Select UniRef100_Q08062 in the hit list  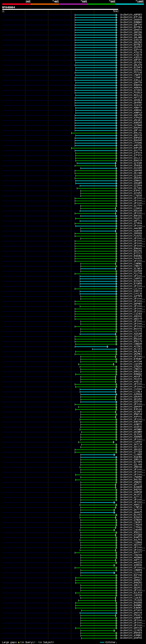tap(131, 70)
